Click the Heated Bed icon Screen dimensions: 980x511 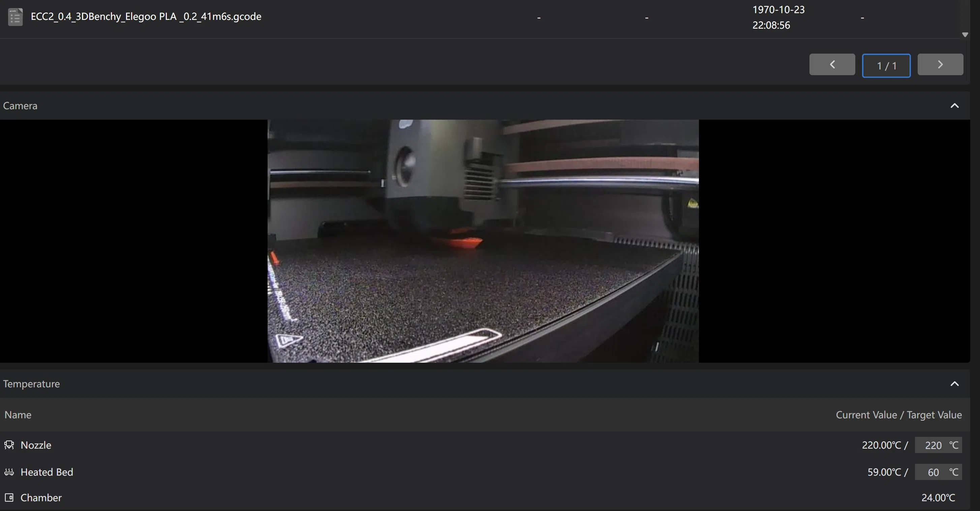(x=9, y=472)
